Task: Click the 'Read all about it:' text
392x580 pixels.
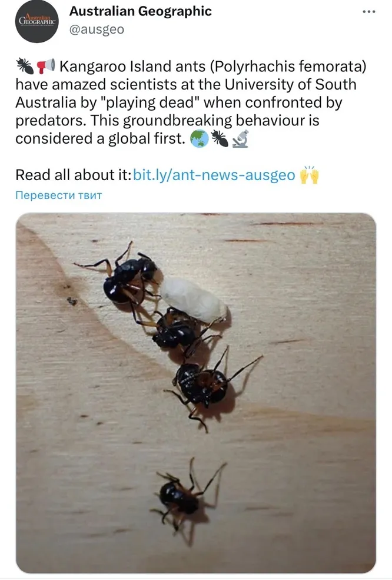Action: click(74, 175)
